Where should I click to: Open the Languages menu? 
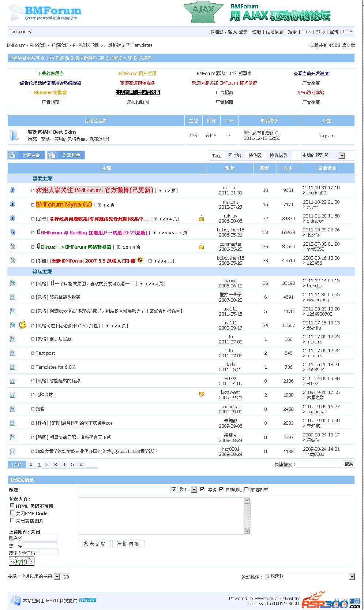pos(20,32)
